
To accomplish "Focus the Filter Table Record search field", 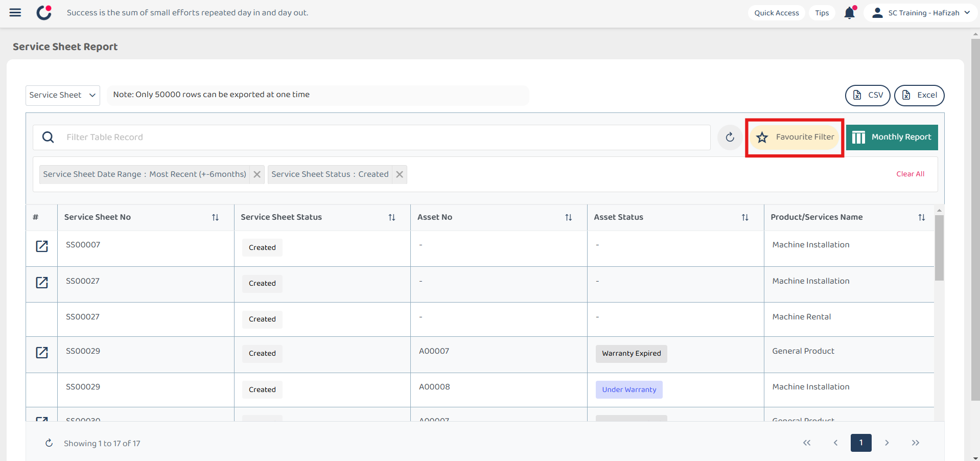I will click(x=371, y=137).
